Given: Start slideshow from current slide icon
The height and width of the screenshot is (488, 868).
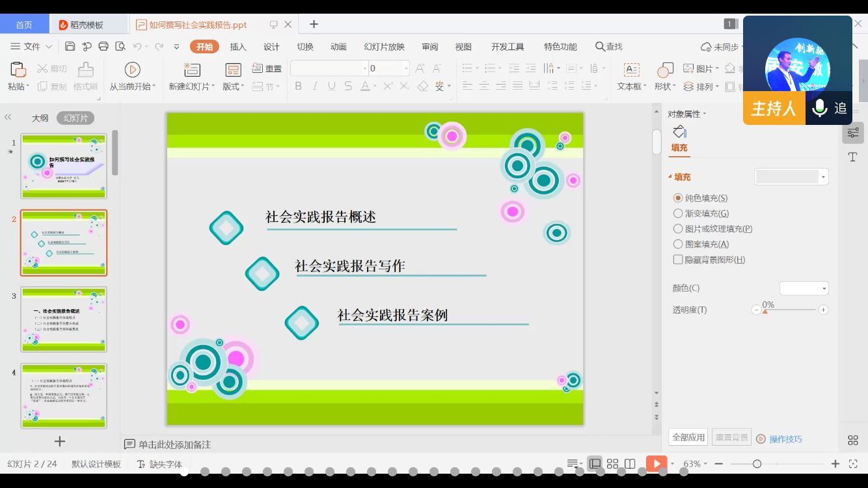Looking at the screenshot, I should pos(132,70).
